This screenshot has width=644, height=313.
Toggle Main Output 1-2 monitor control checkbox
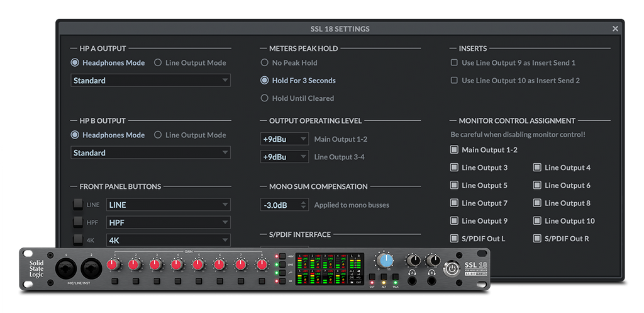pyautogui.click(x=454, y=150)
